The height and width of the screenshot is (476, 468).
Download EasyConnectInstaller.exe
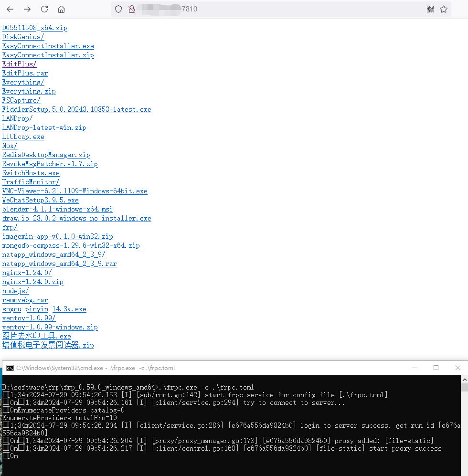click(48, 46)
